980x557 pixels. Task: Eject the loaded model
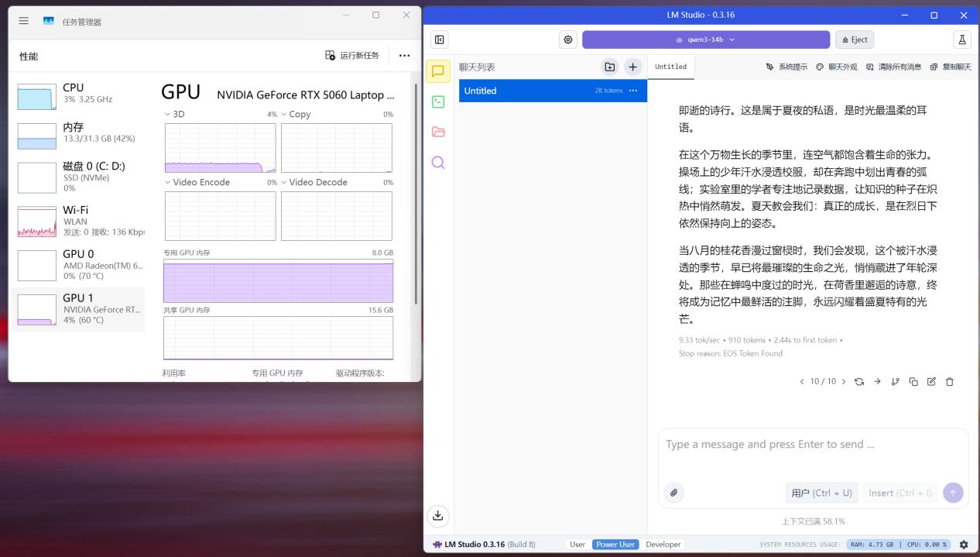click(x=854, y=39)
